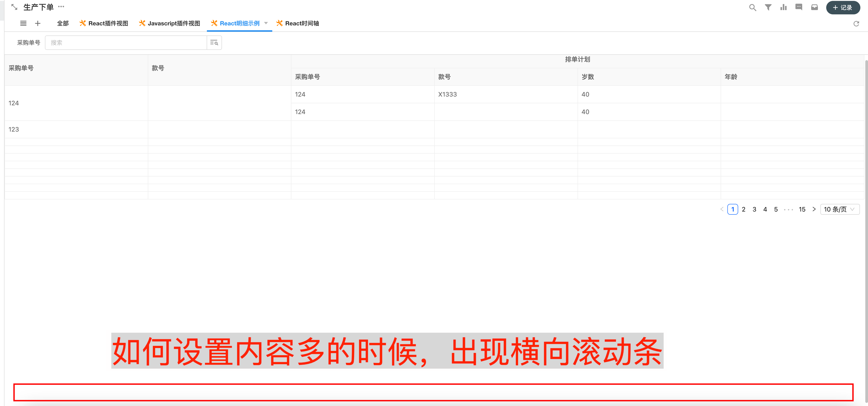Expand the React明细示例 tab dropdown arrow
The height and width of the screenshot is (406, 868).
pos(266,23)
